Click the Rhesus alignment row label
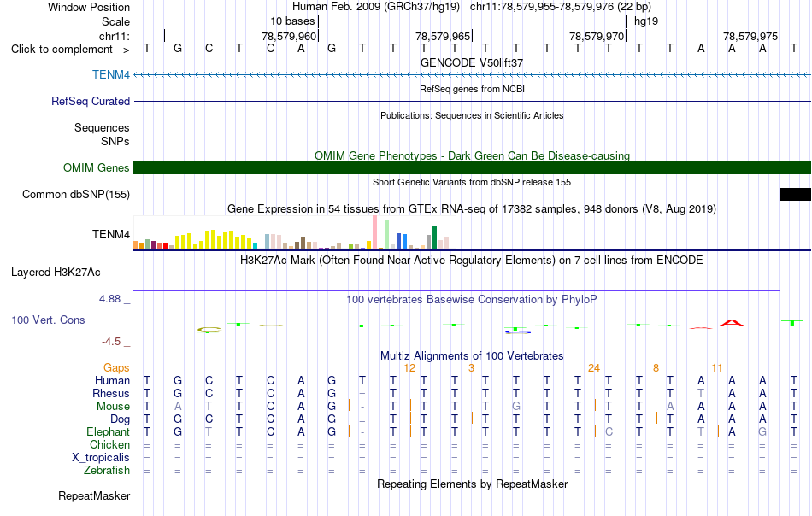The image size is (812, 516). (x=111, y=393)
